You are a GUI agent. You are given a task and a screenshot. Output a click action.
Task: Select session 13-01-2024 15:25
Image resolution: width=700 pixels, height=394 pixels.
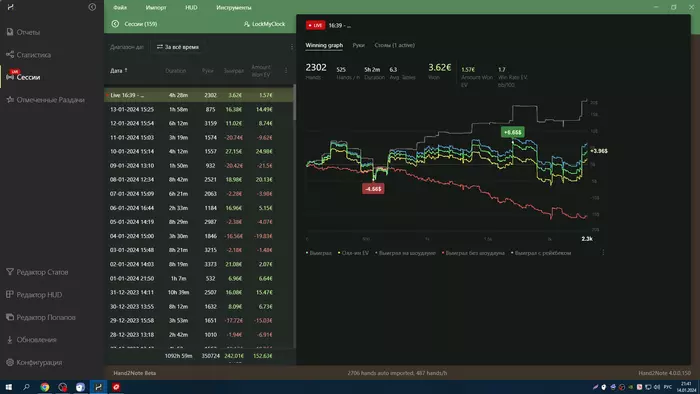[199, 109]
